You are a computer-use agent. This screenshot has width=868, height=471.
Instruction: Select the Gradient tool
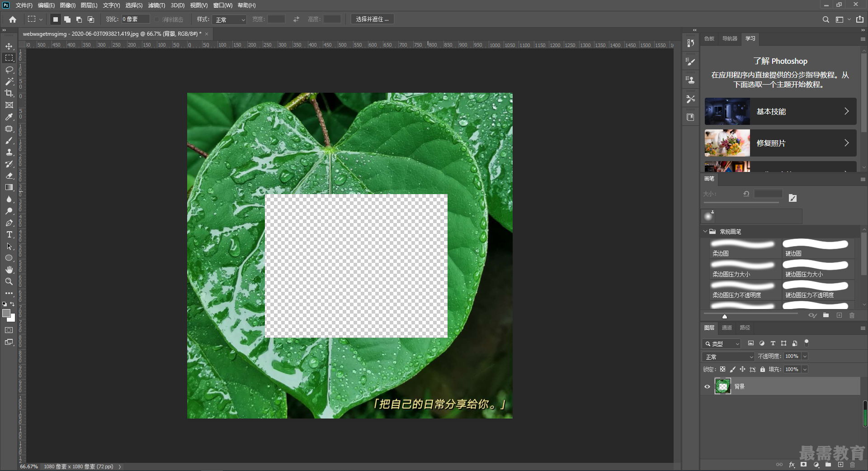[x=9, y=187]
